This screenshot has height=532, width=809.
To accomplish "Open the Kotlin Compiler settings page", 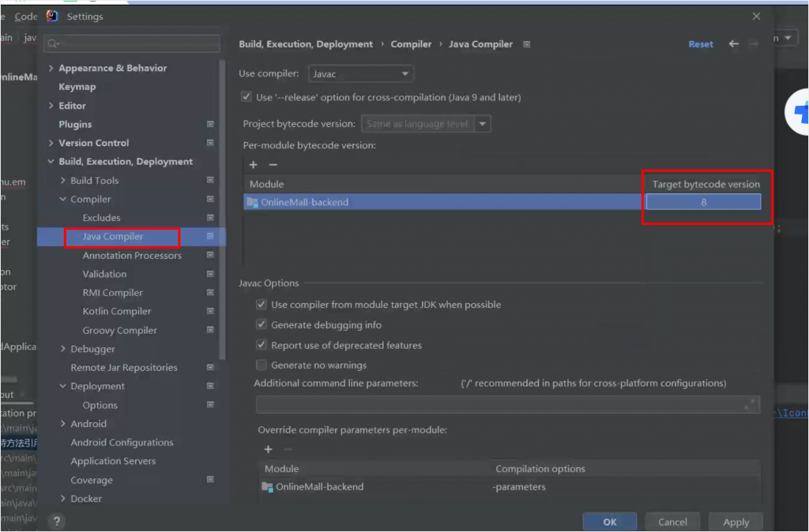I will (x=117, y=312).
